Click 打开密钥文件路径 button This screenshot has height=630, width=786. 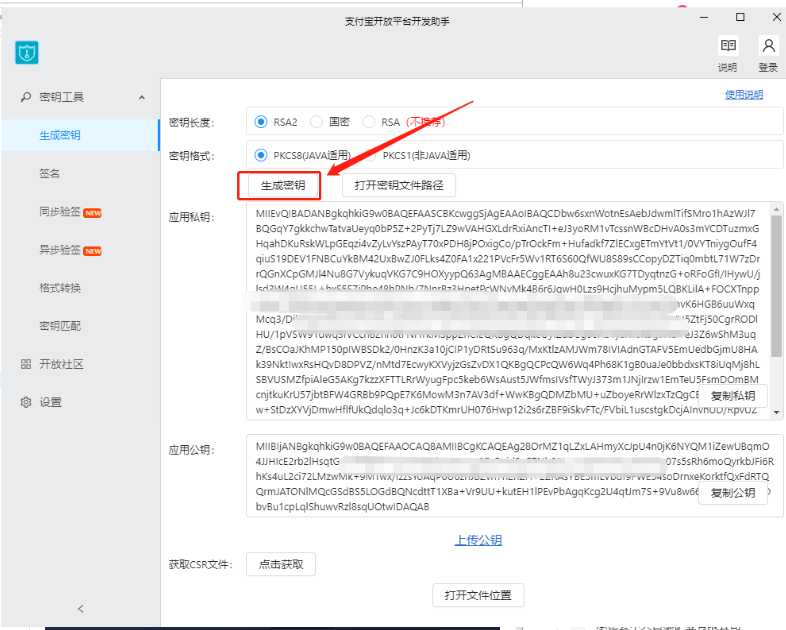click(x=399, y=185)
